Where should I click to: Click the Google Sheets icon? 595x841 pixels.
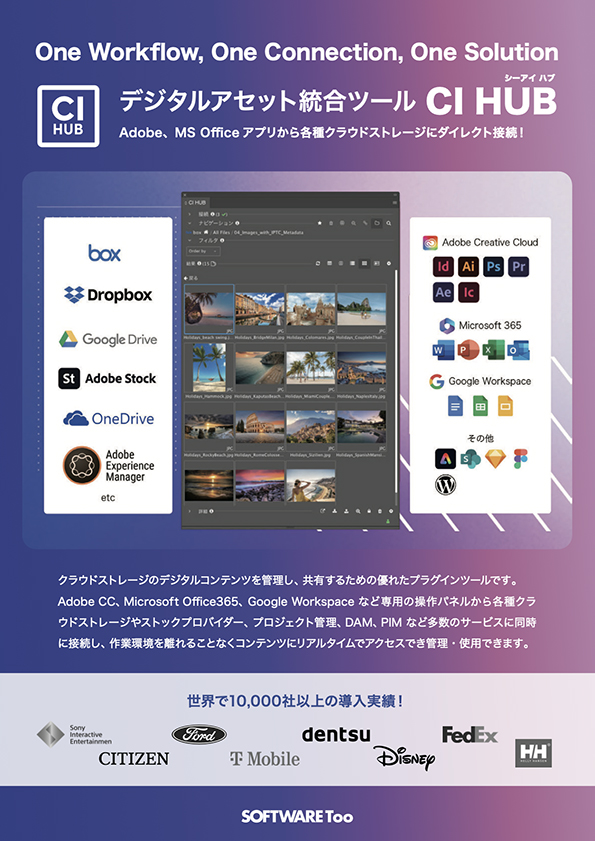coord(480,406)
